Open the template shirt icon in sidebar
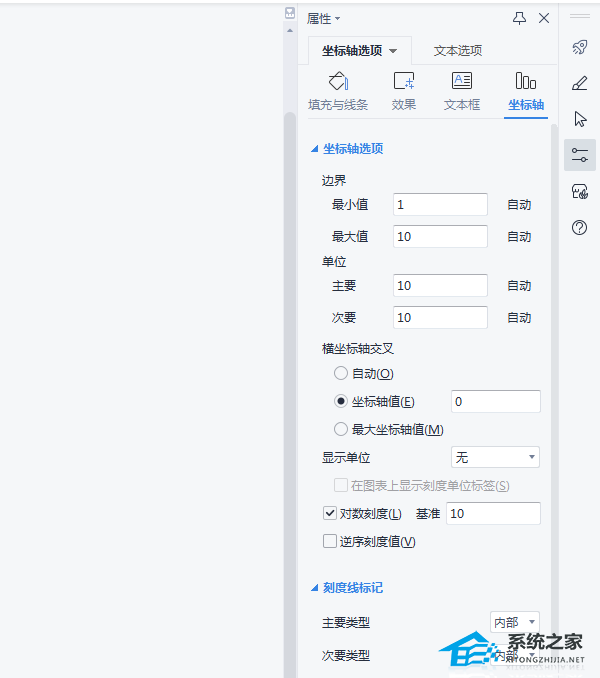 [580, 191]
